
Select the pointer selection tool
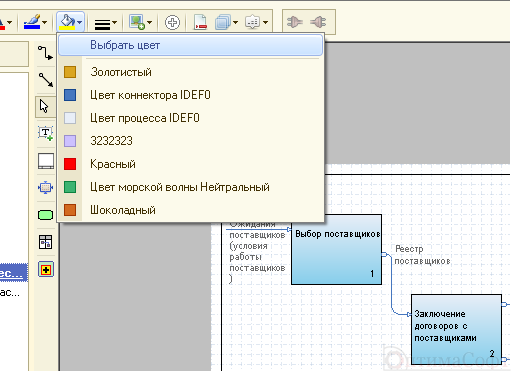tap(45, 107)
